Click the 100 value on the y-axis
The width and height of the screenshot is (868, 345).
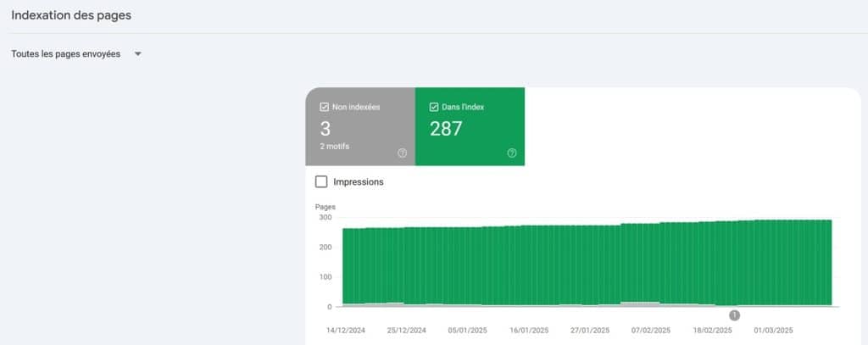pyautogui.click(x=325, y=277)
